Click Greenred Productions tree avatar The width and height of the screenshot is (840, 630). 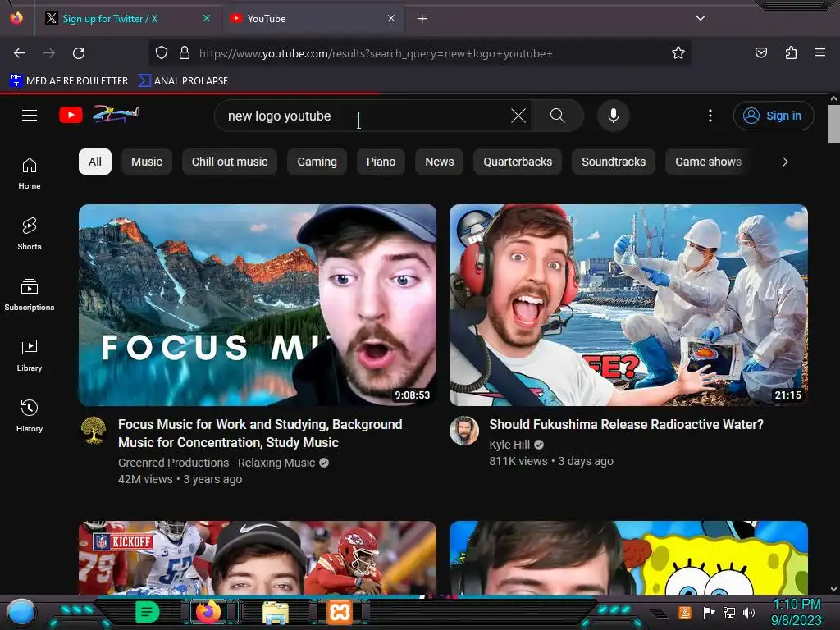(x=94, y=431)
